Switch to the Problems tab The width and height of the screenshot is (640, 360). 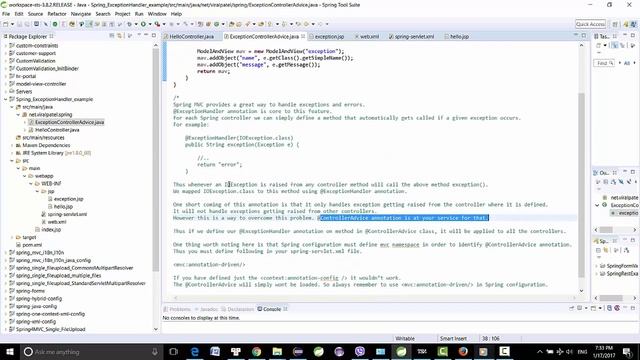177,309
